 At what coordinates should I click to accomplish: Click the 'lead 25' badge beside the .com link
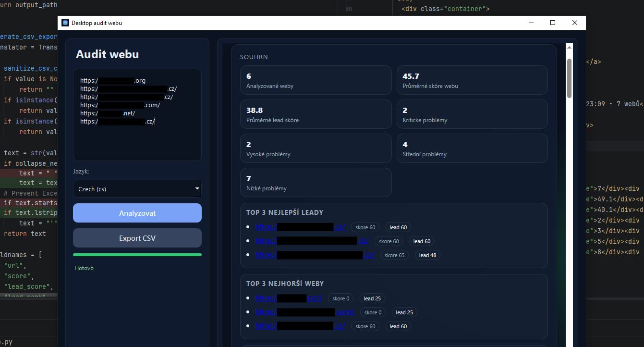(404, 312)
